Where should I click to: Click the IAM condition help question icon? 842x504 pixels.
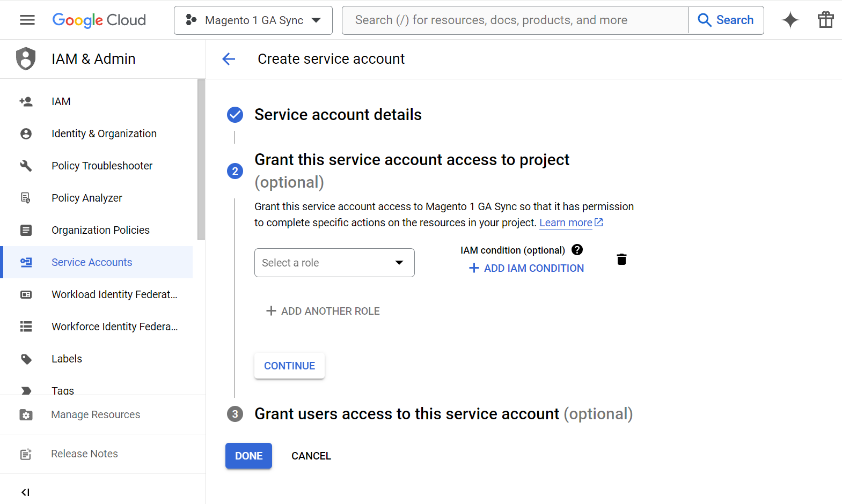pos(577,250)
